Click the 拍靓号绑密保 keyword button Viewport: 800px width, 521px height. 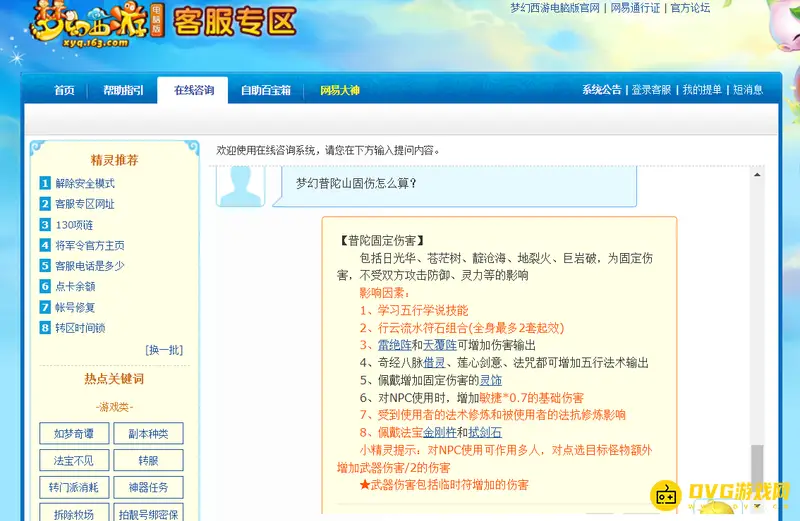pyautogui.click(x=148, y=513)
